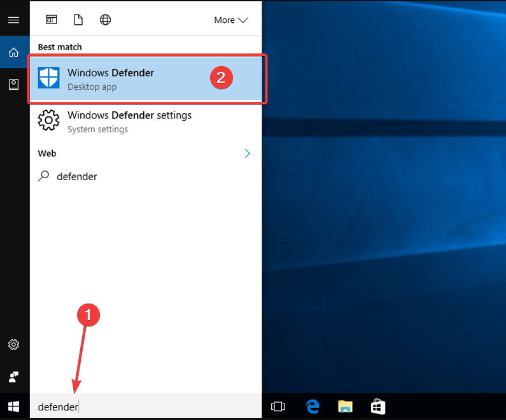
Task: Select the Home icon in the sidebar
Action: (x=13, y=52)
